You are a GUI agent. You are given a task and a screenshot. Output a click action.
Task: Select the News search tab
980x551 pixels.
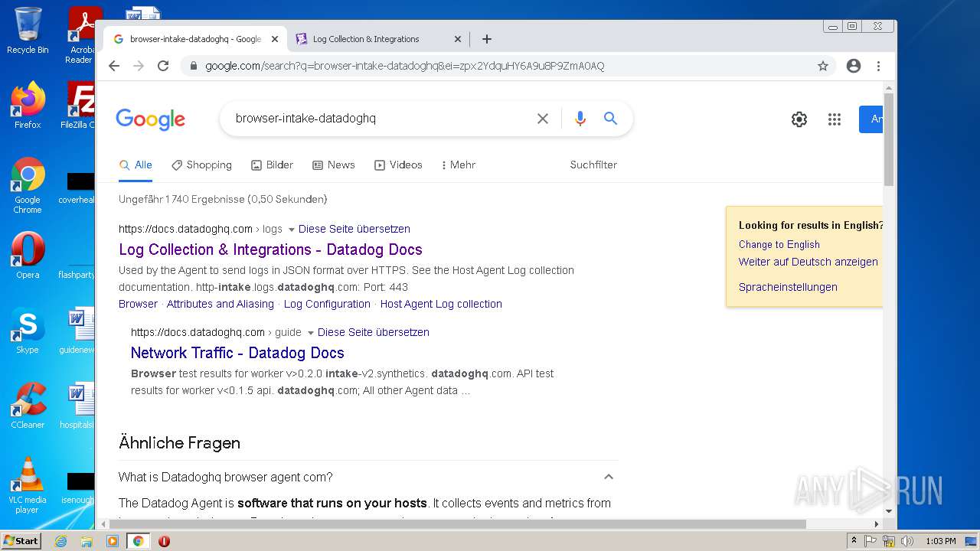tap(334, 165)
